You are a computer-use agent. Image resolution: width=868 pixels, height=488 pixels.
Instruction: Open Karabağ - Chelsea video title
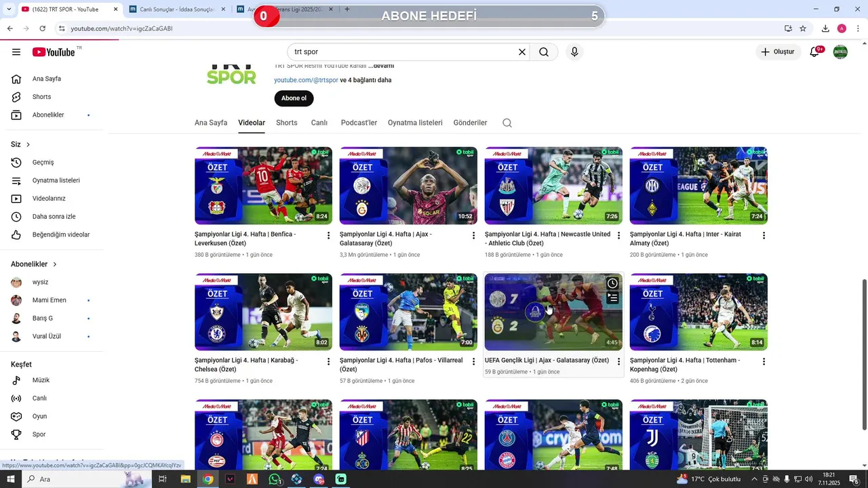coord(246,365)
